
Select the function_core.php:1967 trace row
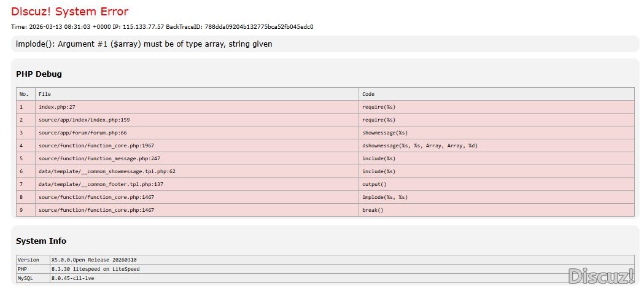click(x=96, y=145)
